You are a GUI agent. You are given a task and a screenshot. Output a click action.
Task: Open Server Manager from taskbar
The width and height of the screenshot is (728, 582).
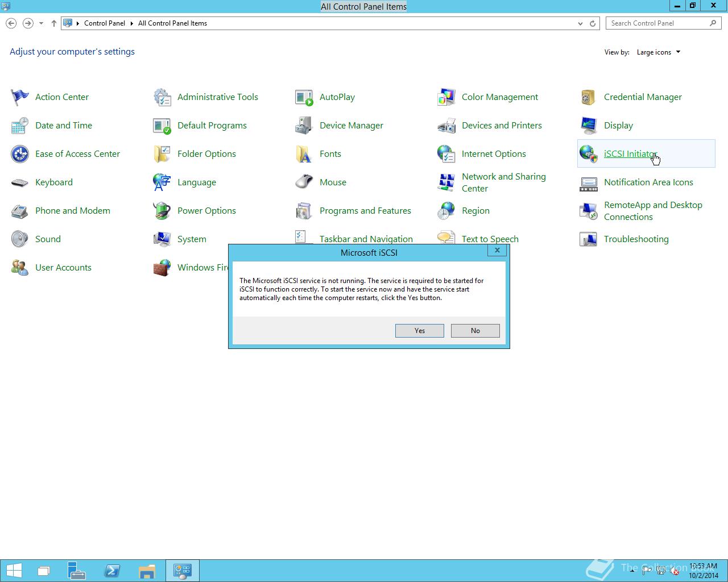pyautogui.click(x=77, y=571)
